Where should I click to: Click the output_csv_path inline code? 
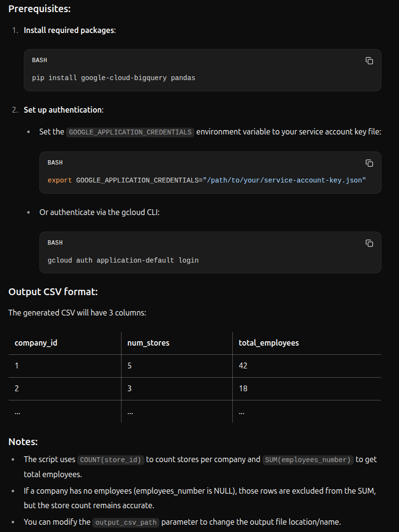pyautogui.click(x=126, y=522)
